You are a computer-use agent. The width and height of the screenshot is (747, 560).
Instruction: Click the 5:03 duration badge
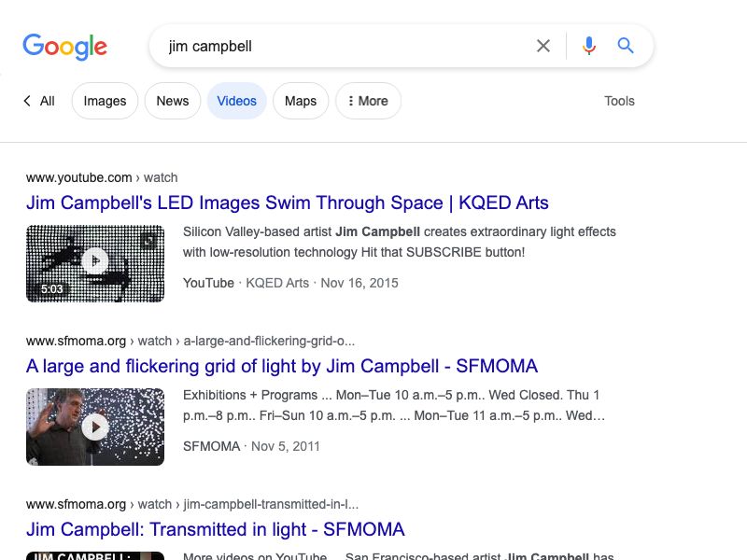point(52,289)
